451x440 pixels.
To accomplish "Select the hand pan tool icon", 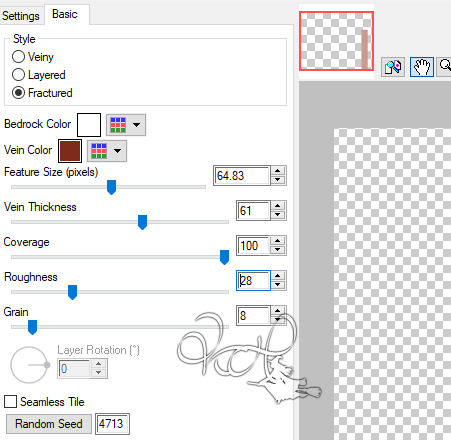I will 422,67.
